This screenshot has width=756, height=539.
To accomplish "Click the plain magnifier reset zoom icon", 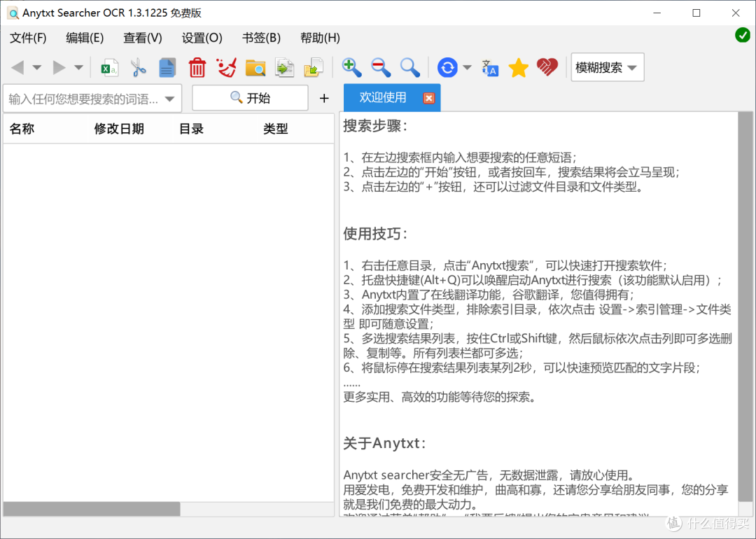I will (x=409, y=67).
